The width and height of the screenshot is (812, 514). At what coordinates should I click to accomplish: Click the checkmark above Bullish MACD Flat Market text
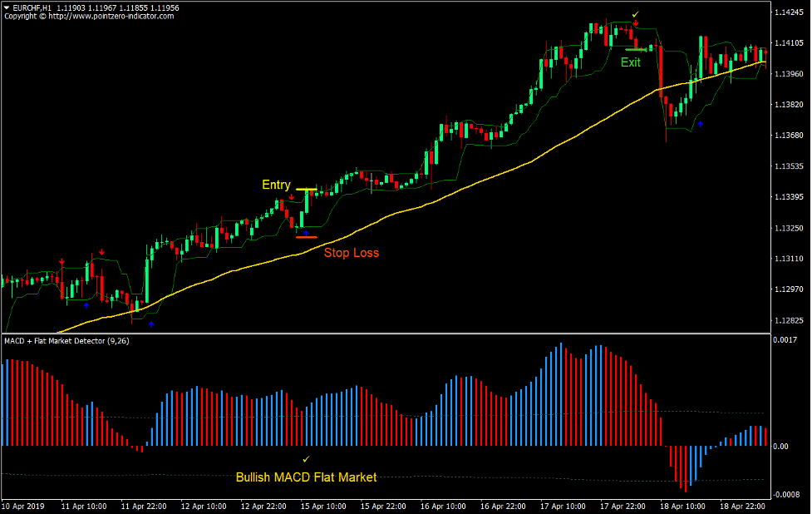pos(308,458)
